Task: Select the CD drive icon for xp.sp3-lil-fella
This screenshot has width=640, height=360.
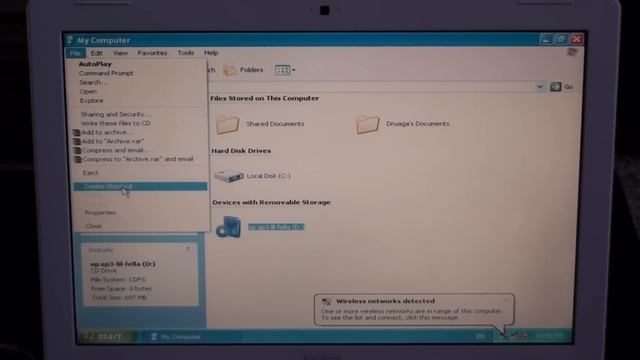Action: pyautogui.click(x=228, y=227)
